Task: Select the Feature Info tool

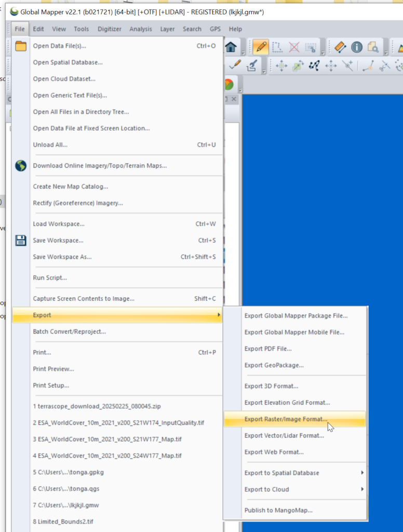Action: [x=357, y=47]
